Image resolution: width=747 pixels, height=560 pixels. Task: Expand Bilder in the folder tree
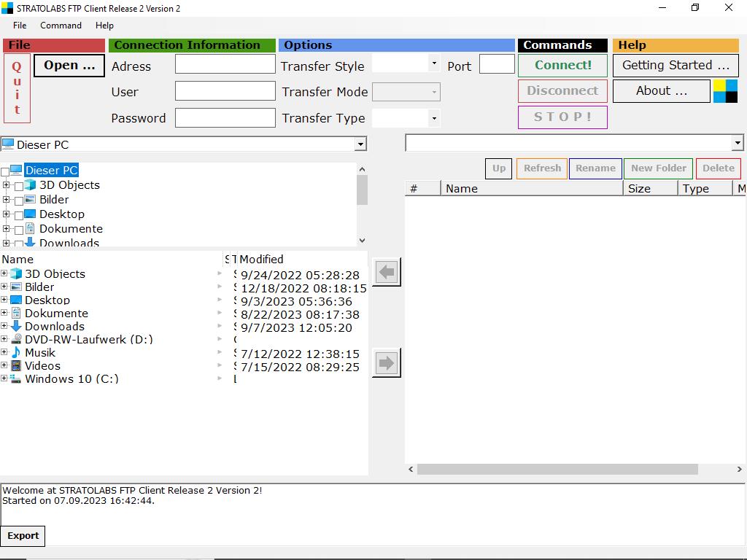6,200
